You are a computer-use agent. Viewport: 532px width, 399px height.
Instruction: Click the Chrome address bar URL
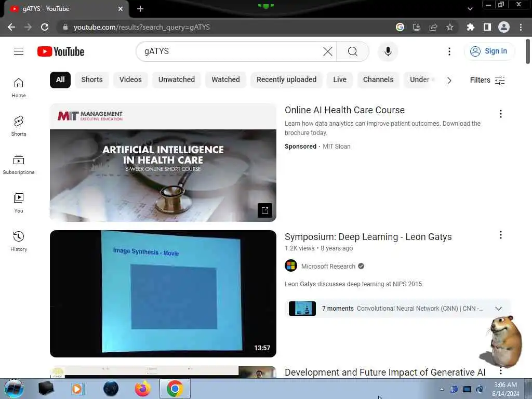tap(141, 27)
